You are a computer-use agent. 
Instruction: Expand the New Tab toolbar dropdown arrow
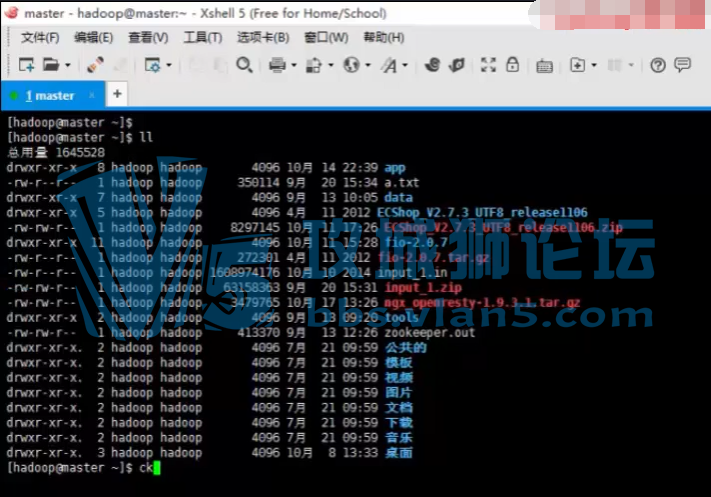point(594,65)
